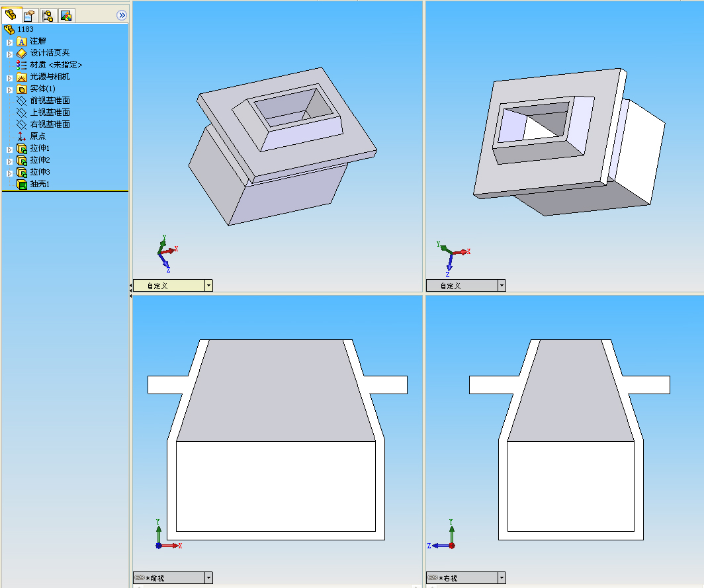The width and height of the screenshot is (704, 588).
Task: Select the 抽壳1 tree item label
Action: pyautogui.click(x=40, y=184)
